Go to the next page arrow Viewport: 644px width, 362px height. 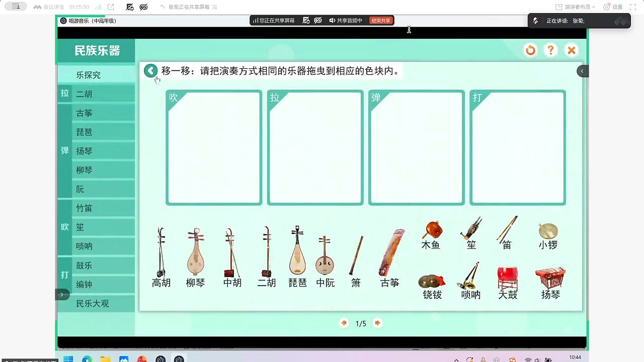[x=377, y=323]
